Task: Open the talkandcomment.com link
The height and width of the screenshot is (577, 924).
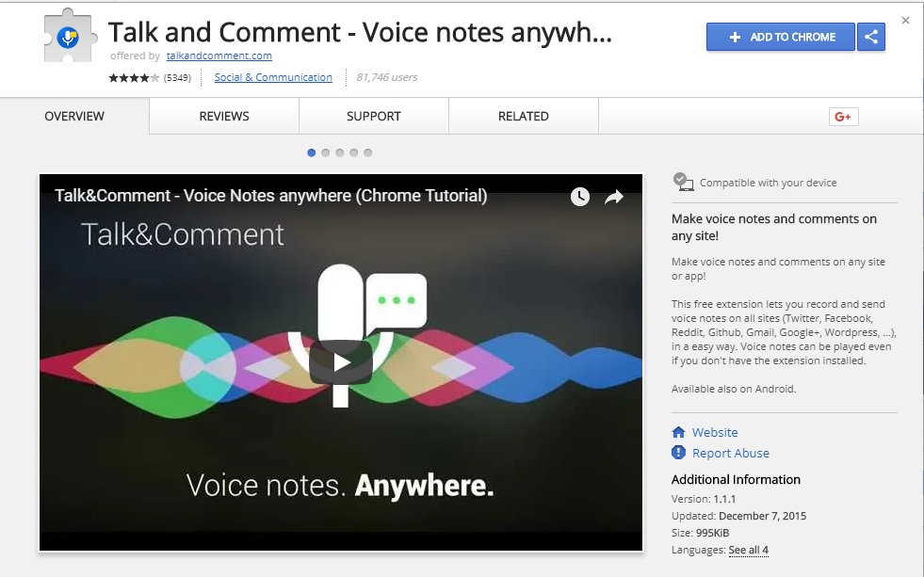Action: (x=219, y=56)
